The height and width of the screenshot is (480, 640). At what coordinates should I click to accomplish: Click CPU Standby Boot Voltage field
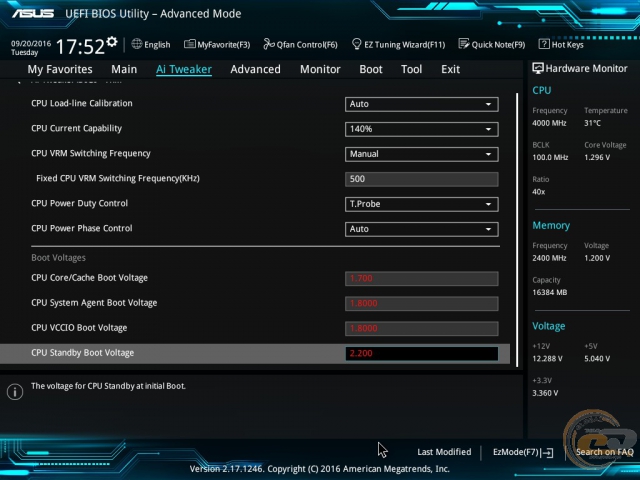point(421,353)
